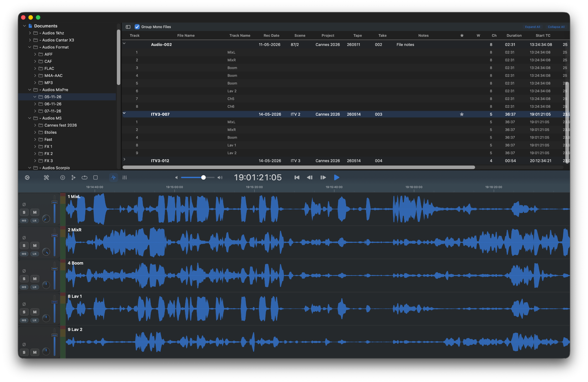Adjust the pan knob on 1 MixL
Screen dimensions: 588x382
pyautogui.click(x=46, y=219)
